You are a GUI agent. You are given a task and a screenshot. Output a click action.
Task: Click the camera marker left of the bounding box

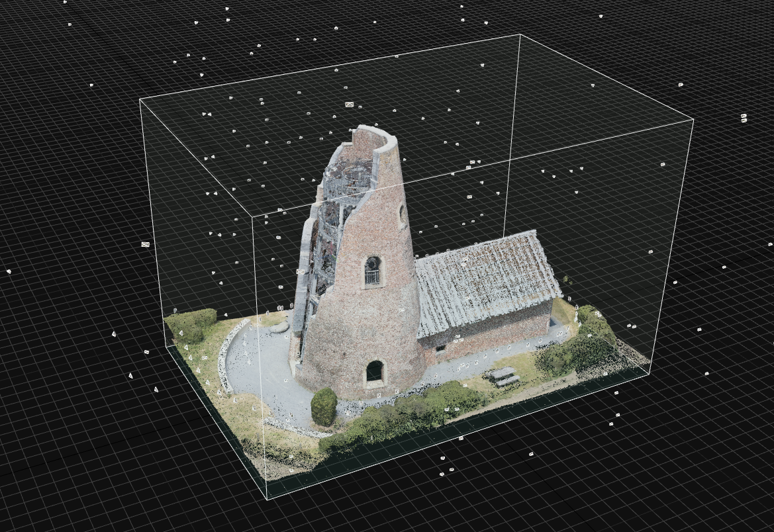145,244
